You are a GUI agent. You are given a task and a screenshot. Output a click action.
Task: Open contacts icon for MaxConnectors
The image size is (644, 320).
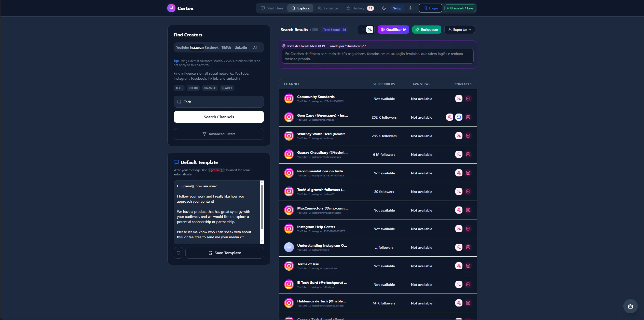point(459,210)
